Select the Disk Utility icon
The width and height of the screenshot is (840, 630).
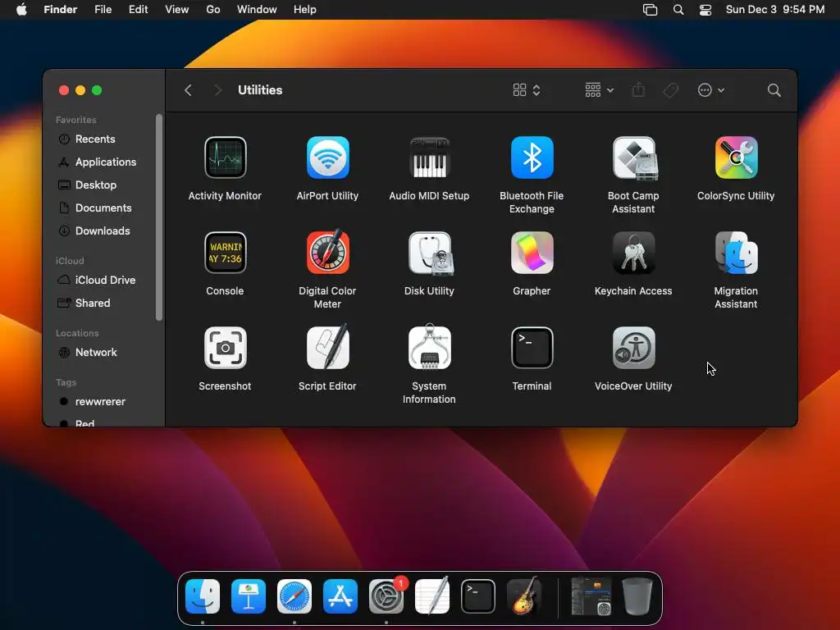pos(430,253)
